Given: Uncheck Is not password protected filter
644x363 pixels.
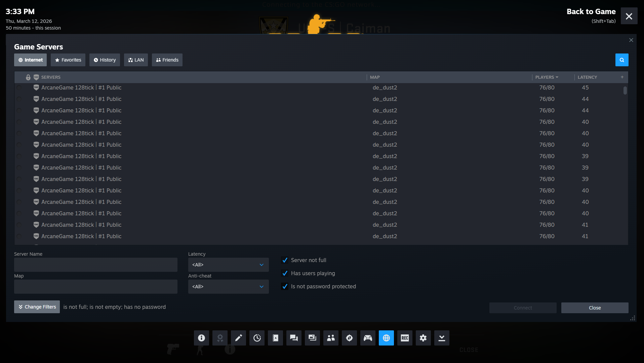Looking at the screenshot, I should 285,286.
